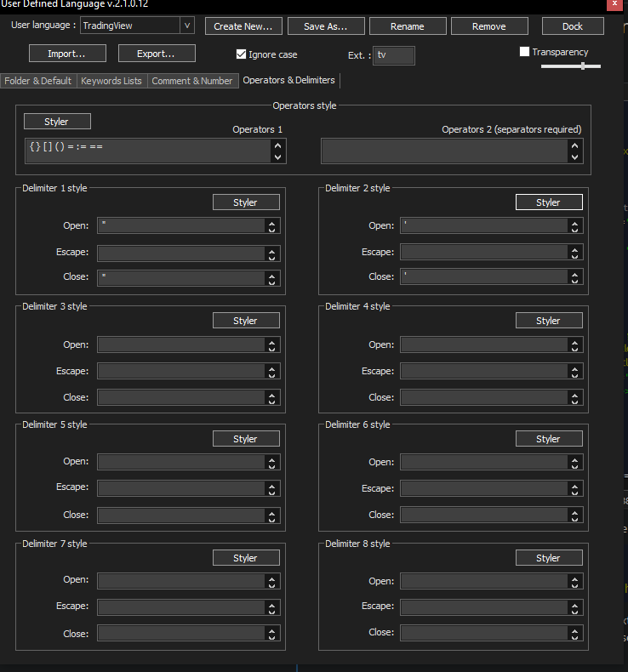The height and width of the screenshot is (672, 628).
Task: Click Delimiter 4 Close field spinner
Action: [x=575, y=398]
